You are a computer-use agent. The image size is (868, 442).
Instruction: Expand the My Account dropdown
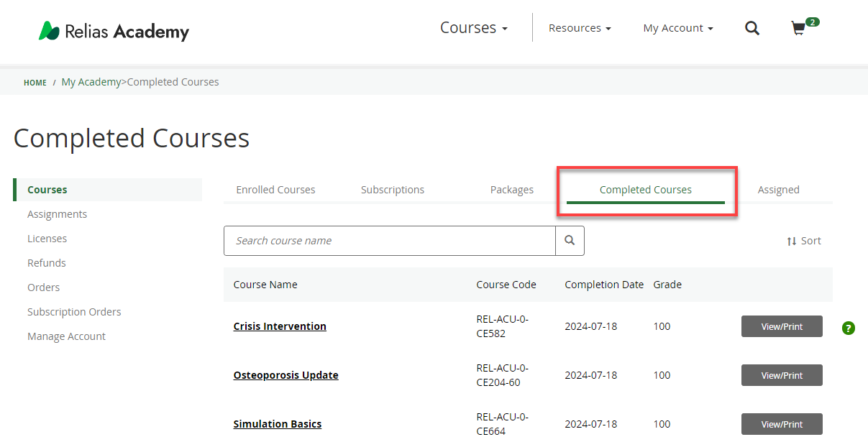[678, 28]
